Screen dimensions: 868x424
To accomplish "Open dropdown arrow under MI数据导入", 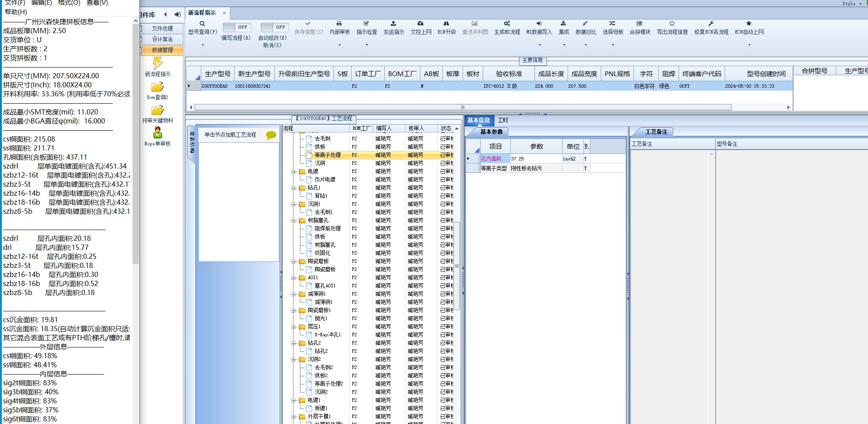I will 539,45.
